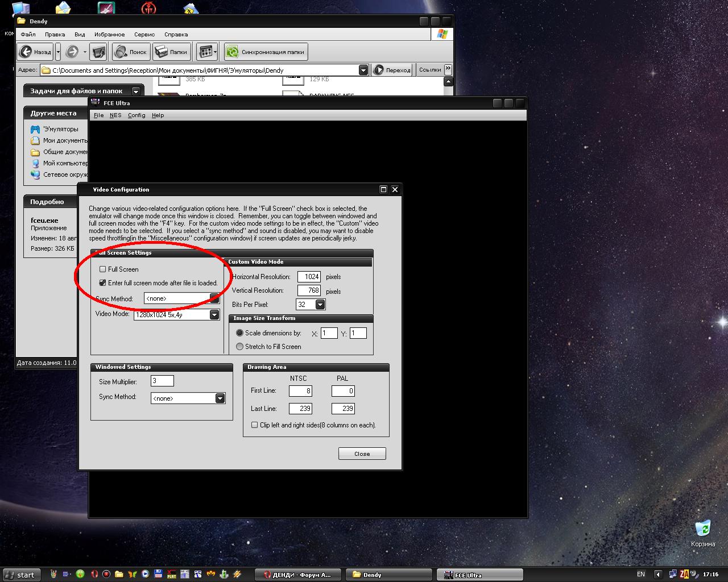Click the butterfly quick launch icon
Viewport: 728px width, 582px height.
point(133,574)
